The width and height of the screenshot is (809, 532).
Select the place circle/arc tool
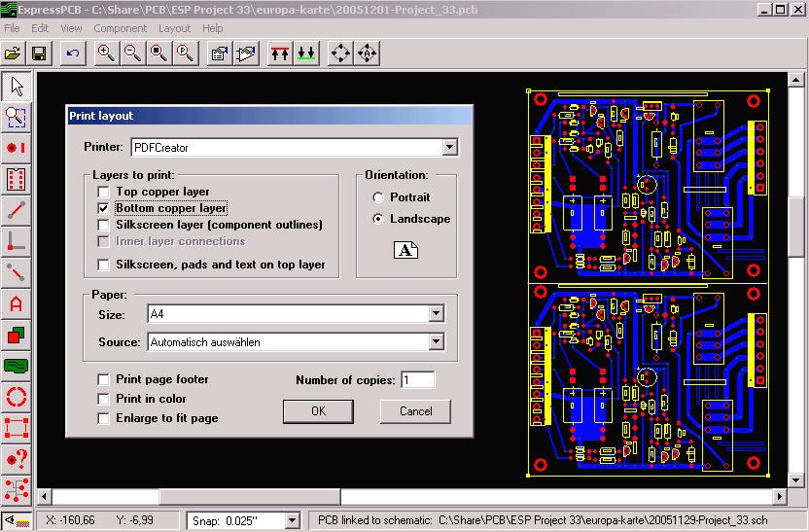(x=16, y=398)
